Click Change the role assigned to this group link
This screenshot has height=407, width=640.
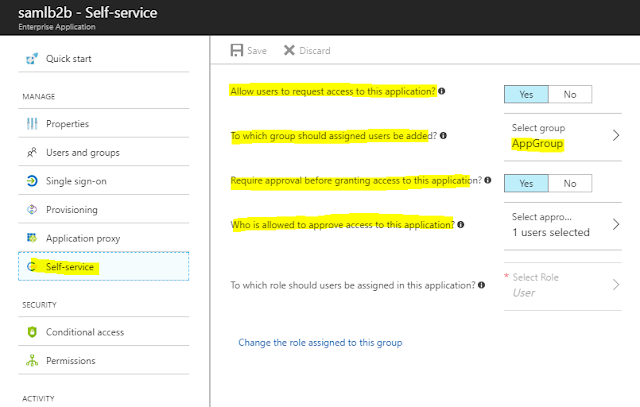coord(320,342)
